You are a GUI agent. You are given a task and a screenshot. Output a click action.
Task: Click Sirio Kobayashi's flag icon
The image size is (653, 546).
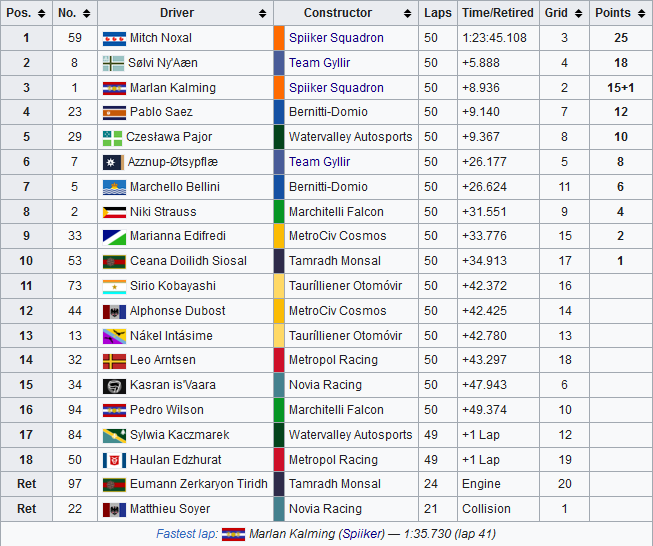pos(114,287)
